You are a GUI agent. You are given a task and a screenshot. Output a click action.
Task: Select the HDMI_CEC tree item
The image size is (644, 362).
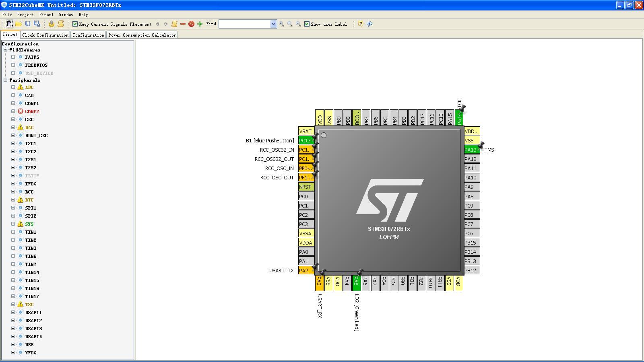[x=36, y=136]
